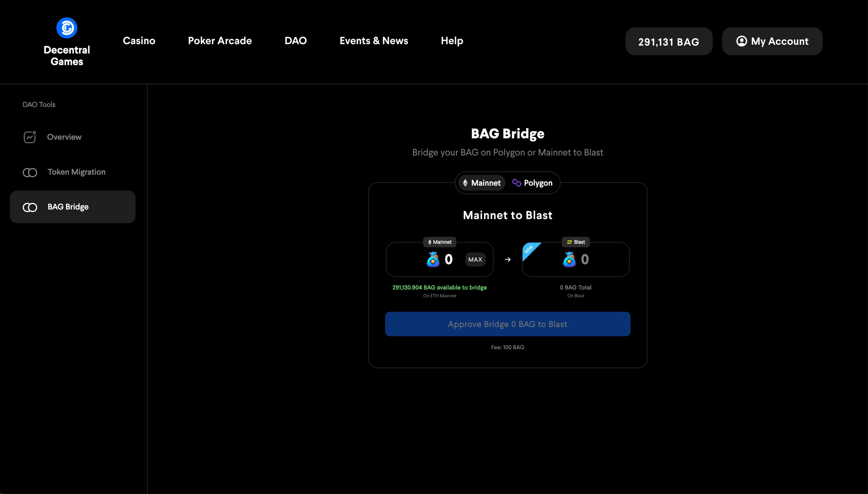
Task: Click the arrow between Mainnet and Blast
Action: (508, 260)
